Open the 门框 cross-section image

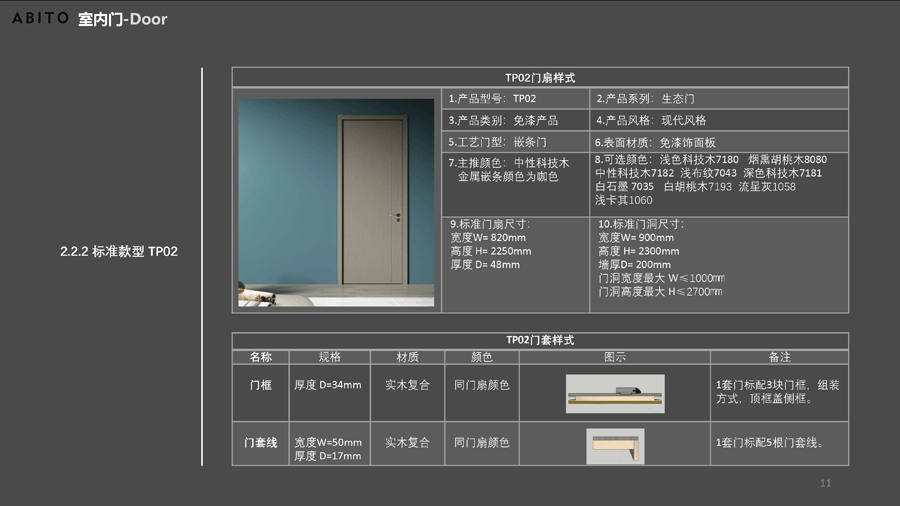[615, 394]
